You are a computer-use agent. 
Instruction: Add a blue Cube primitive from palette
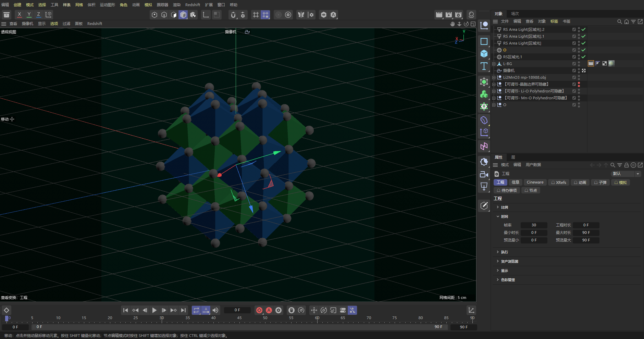484,54
